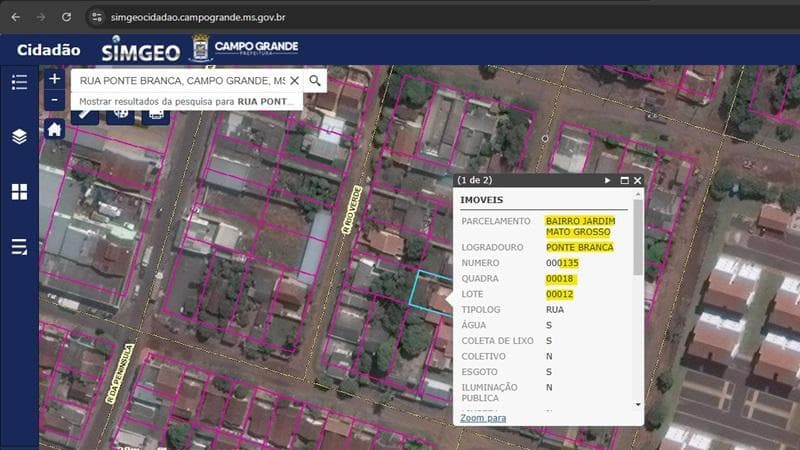Click the (1 de 2) counter
800x450 pixels.
(x=474, y=181)
